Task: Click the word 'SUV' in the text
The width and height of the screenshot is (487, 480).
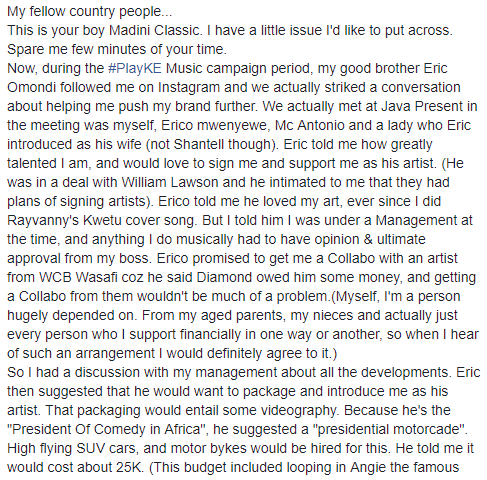Action: [91, 448]
